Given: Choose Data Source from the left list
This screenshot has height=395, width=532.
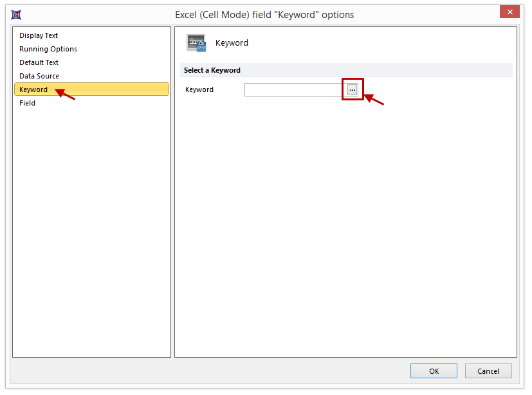Looking at the screenshot, I should [x=39, y=76].
